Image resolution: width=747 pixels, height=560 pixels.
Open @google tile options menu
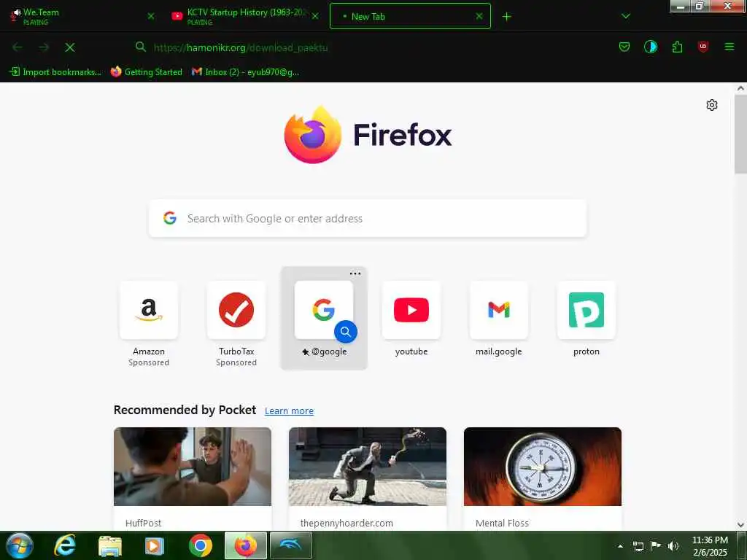[x=355, y=273]
